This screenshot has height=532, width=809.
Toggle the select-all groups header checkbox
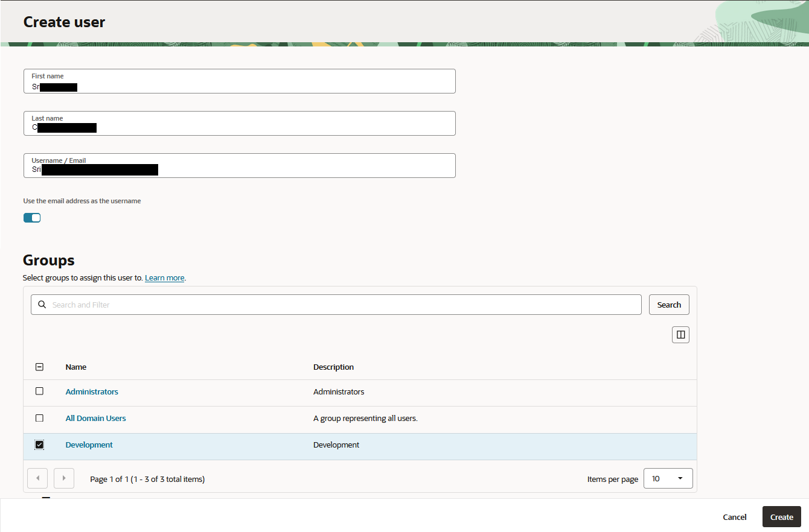(40, 367)
